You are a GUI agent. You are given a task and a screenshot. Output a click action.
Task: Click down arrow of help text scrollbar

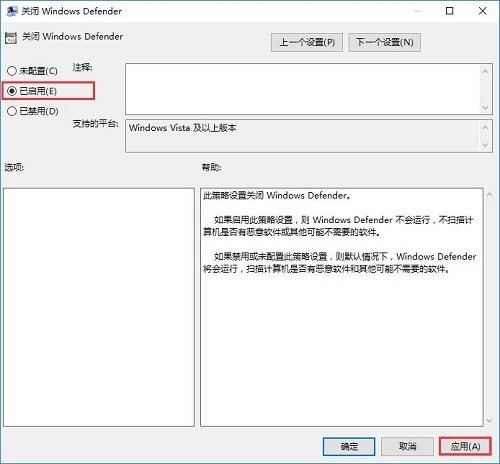pos(489,421)
